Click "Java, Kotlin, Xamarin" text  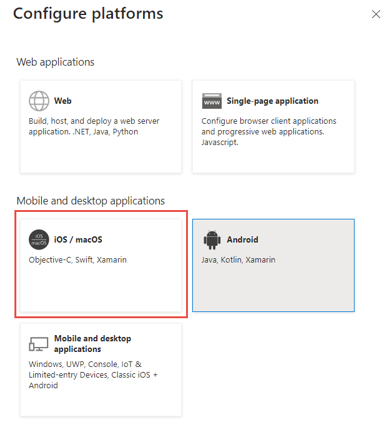point(238,260)
